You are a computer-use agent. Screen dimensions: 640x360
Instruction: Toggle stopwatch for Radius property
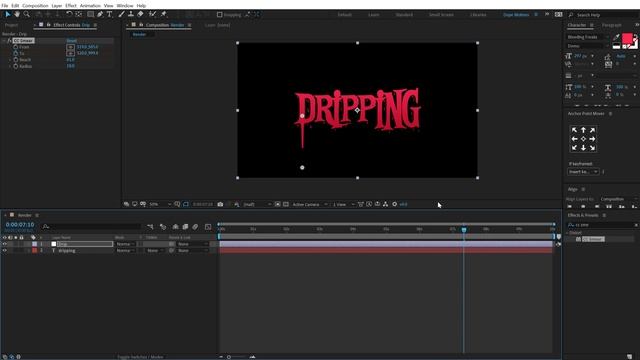[x=16, y=66]
